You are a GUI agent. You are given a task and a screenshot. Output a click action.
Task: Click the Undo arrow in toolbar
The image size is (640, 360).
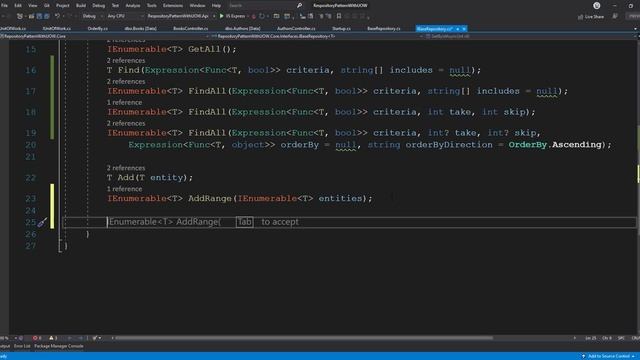pos(57,16)
